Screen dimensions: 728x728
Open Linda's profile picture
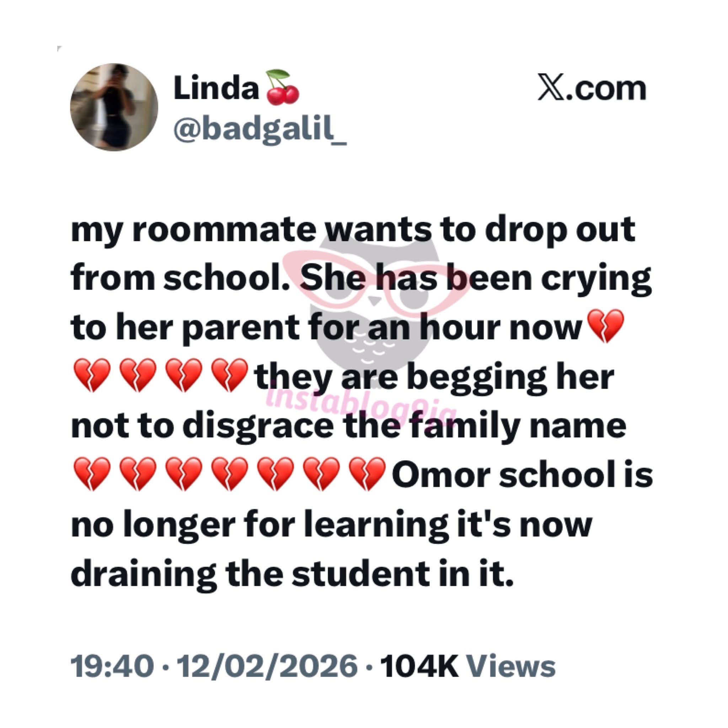tap(113, 108)
